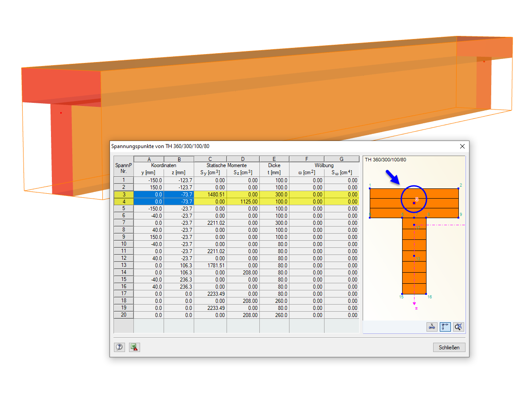Click z value 236.3 in row 15
The image size is (532, 399).
179,280
